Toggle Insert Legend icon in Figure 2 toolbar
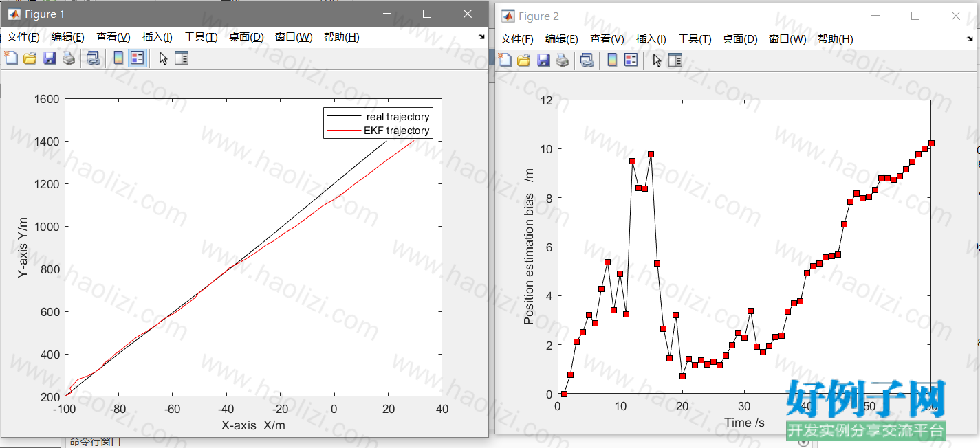Image resolution: width=980 pixels, height=448 pixels. point(631,60)
